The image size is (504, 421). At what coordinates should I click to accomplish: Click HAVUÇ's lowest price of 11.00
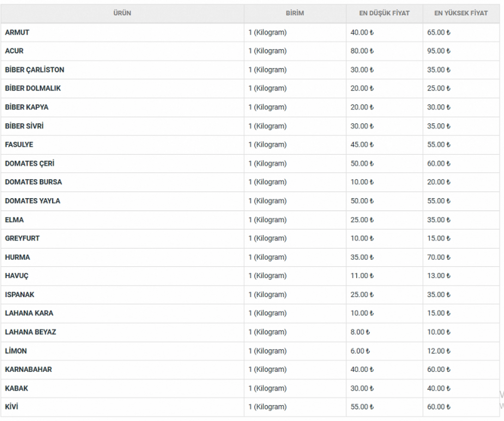[x=362, y=276]
